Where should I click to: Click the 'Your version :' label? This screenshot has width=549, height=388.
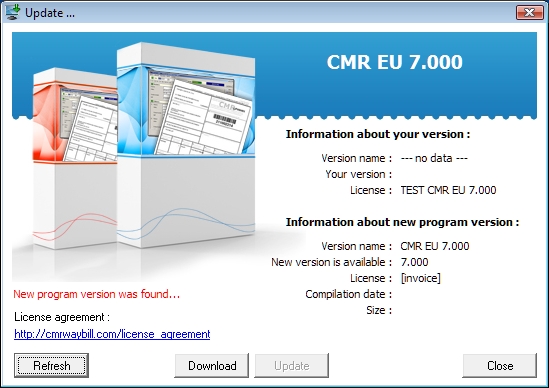tap(359, 174)
